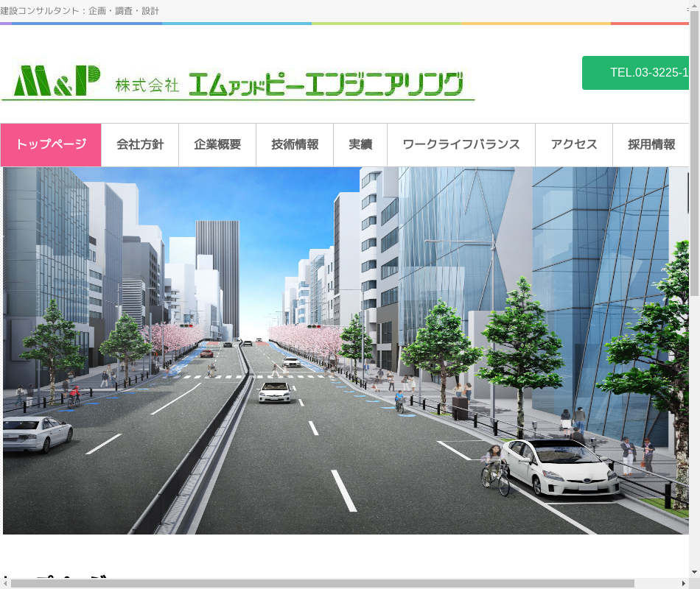The width and height of the screenshot is (700, 589).
Task: Click the city street hero image
Action: point(345,350)
